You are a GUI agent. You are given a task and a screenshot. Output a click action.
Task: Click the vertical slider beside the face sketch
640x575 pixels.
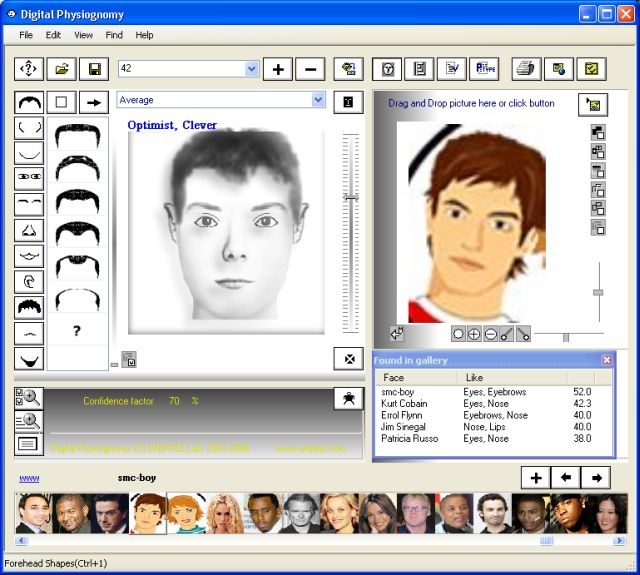350,198
